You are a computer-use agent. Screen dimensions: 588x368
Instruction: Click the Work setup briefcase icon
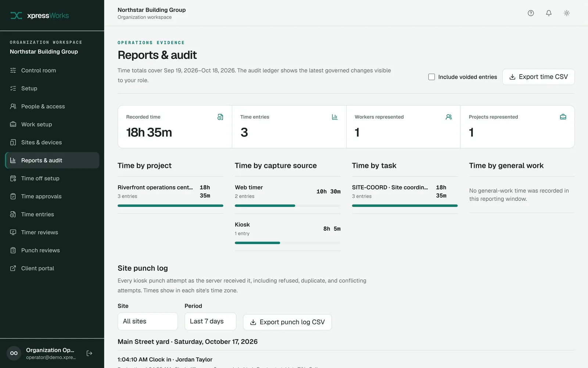click(13, 124)
